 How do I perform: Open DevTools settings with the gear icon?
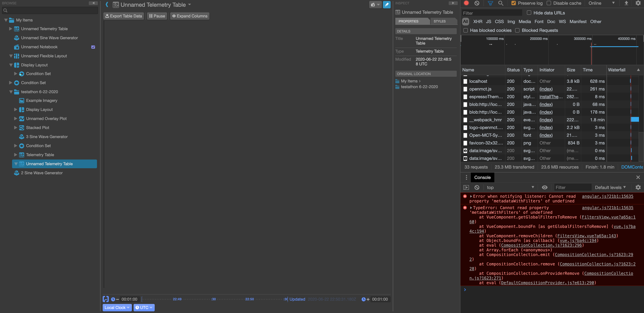point(638,3)
